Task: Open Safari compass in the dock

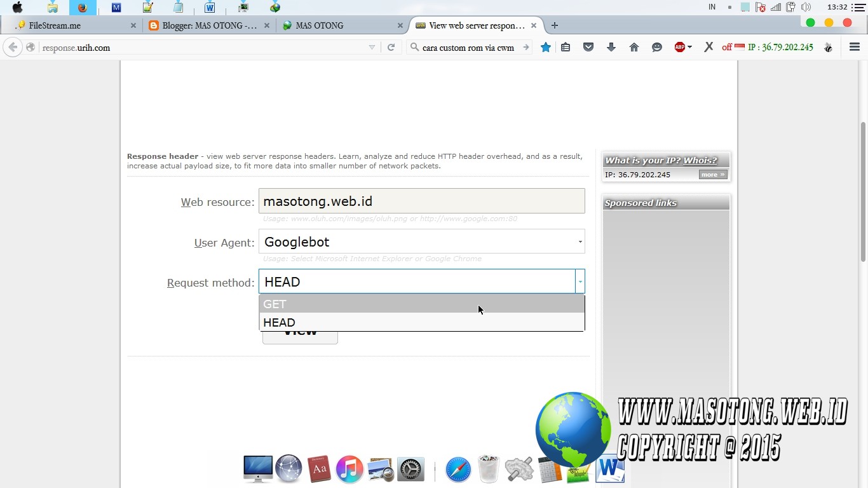Action: pos(458,470)
